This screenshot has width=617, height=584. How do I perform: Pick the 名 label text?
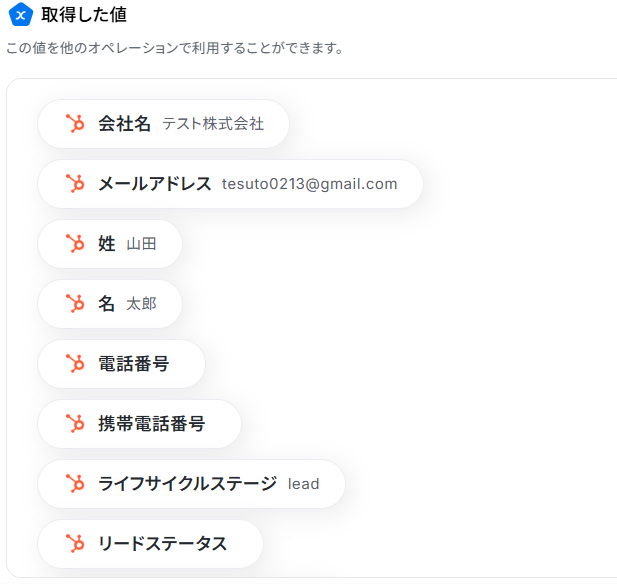(x=107, y=304)
